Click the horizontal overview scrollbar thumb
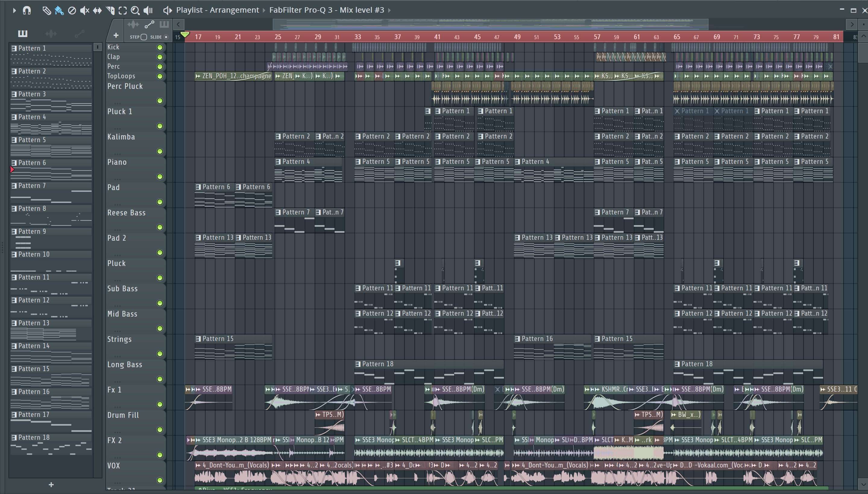The image size is (868, 494). [491, 24]
